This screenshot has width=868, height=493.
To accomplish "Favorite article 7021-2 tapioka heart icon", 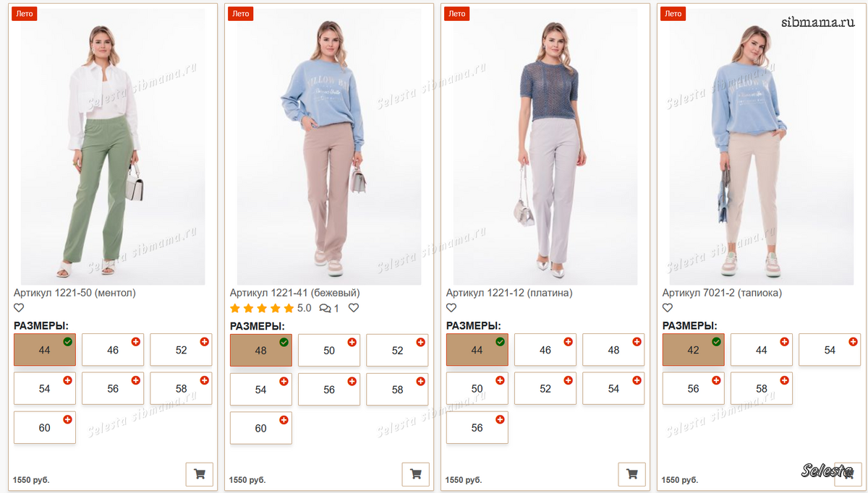I will point(668,308).
